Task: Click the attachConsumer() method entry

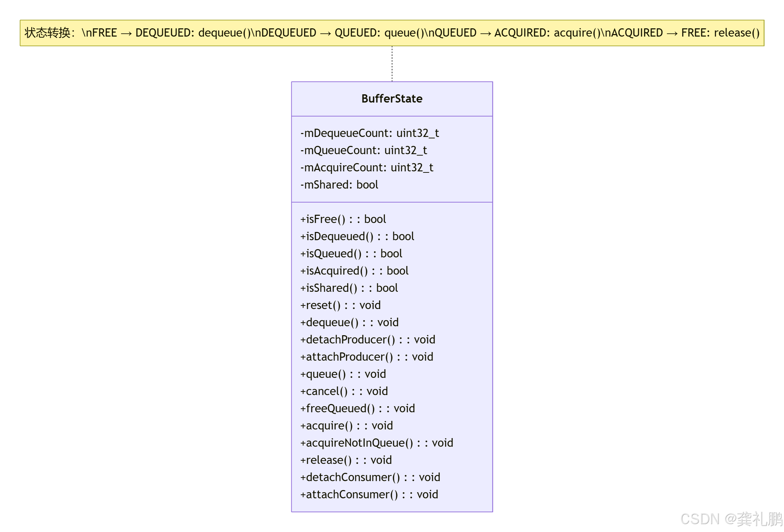Action: coord(369,494)
